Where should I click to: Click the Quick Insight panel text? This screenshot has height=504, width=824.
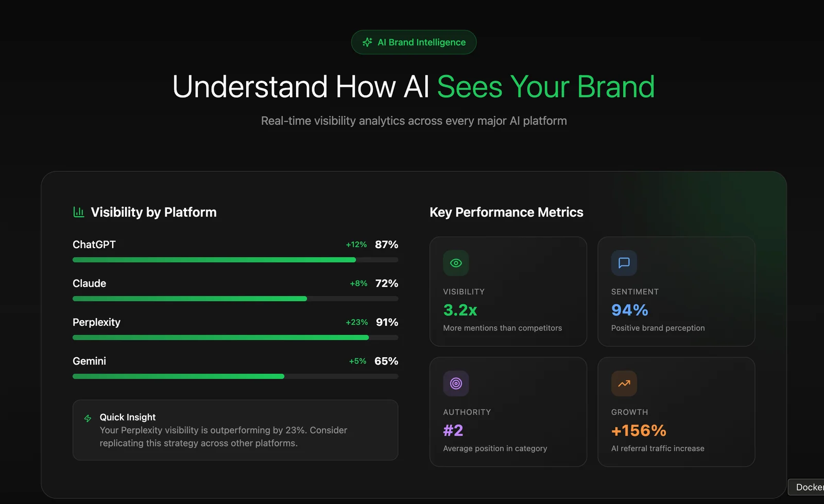pos(224,437)
